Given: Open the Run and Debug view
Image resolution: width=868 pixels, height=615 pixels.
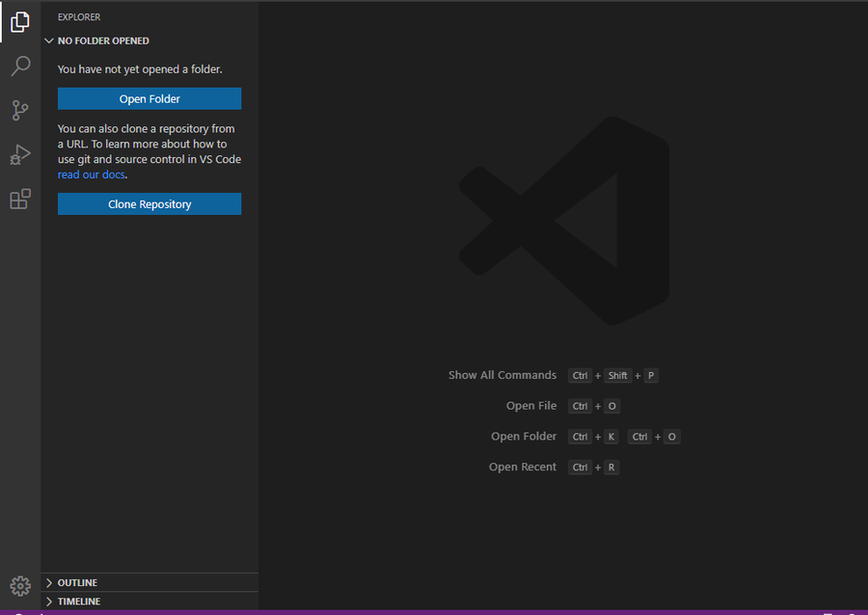Looking at the screenshot, I should point(20,154).
